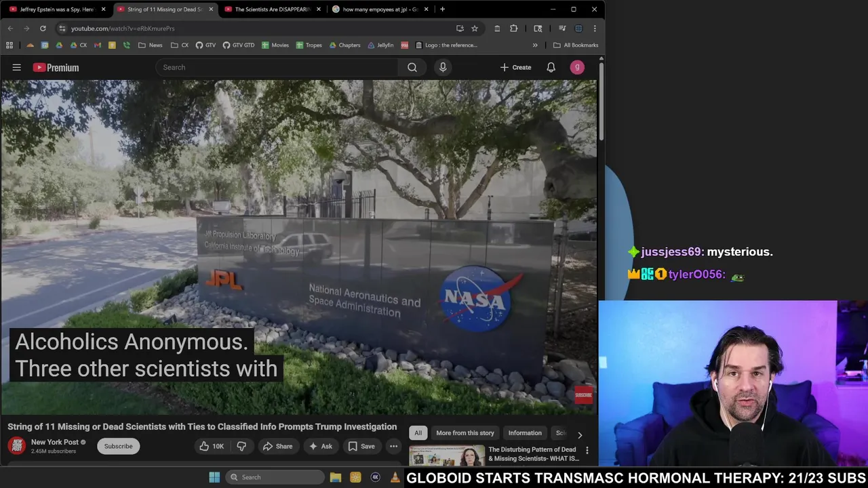This screenshot has height=488, width=868.
Task: Open the Movies bookmark
Action: click(x=275, y=45)
